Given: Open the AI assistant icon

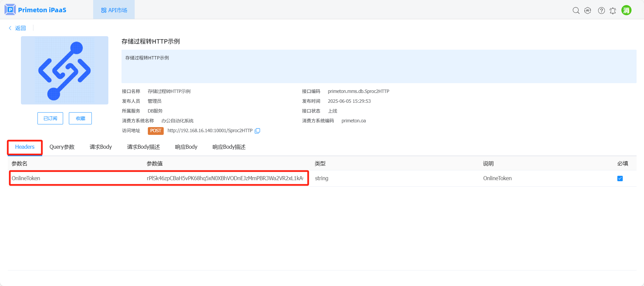Looking at the screenshot, I should 588,10.
